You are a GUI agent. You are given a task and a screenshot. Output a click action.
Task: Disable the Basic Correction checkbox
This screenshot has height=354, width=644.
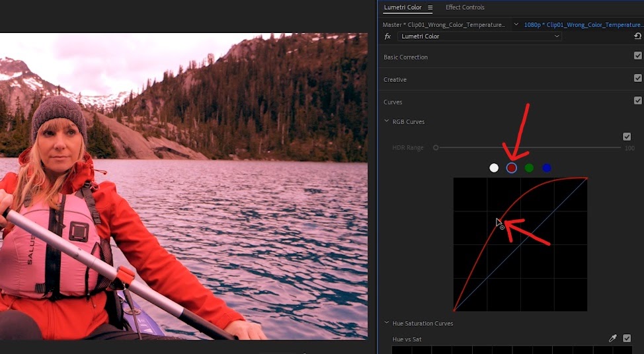pyautogui.click(x=638, y=55)
